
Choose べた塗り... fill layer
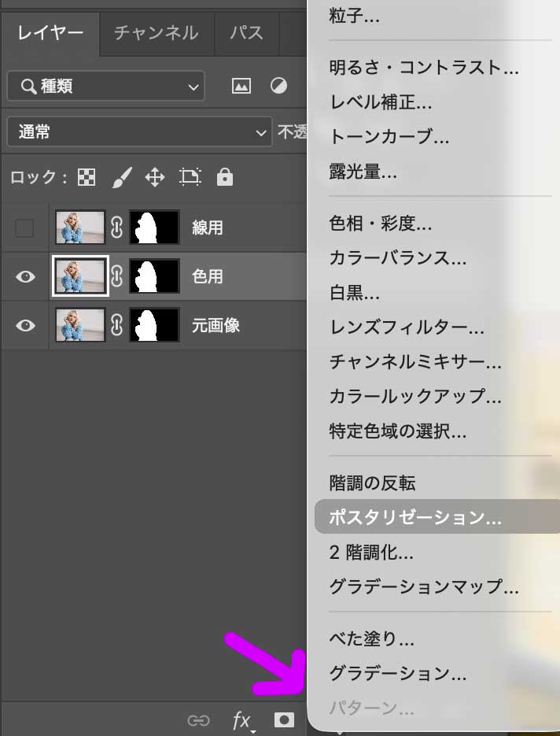[371, 639]
